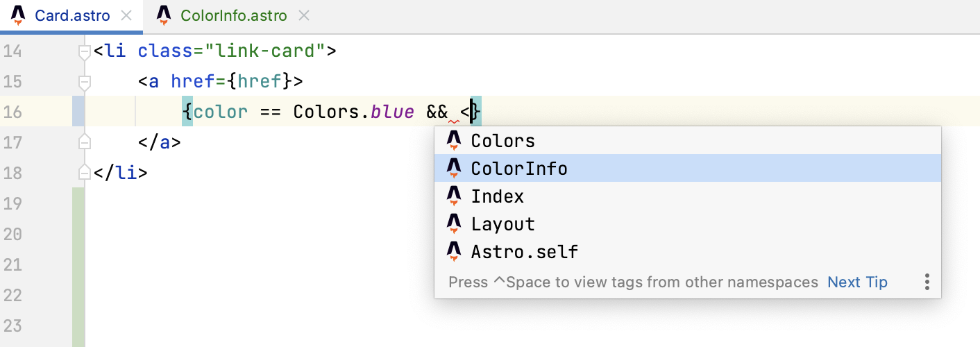Image resolution: width=980 pixels, height=347 pixels.
Task: Collapse the anchor tag fold on line 15
Action: tap(85, 82)
